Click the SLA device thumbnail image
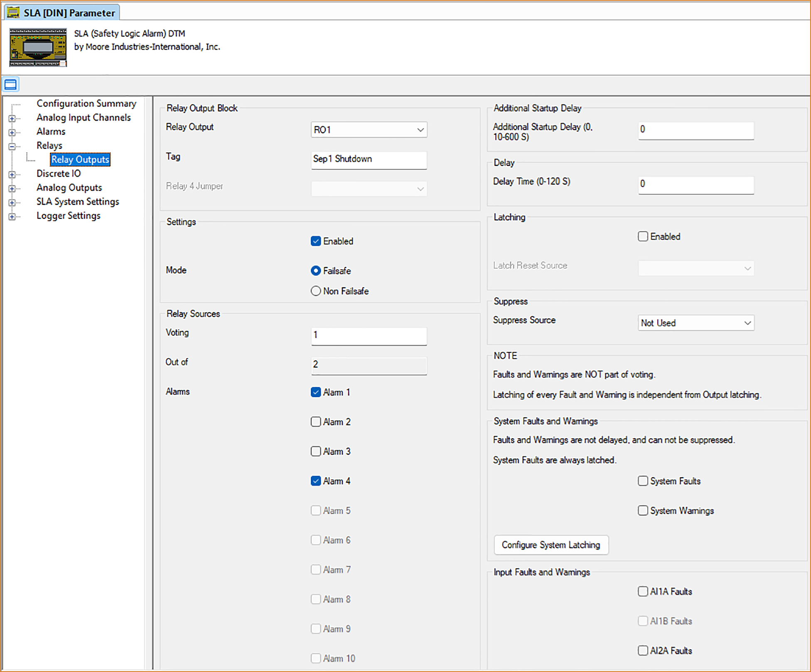The width and height of the screenshot is (811, 672). pos(38,47)
